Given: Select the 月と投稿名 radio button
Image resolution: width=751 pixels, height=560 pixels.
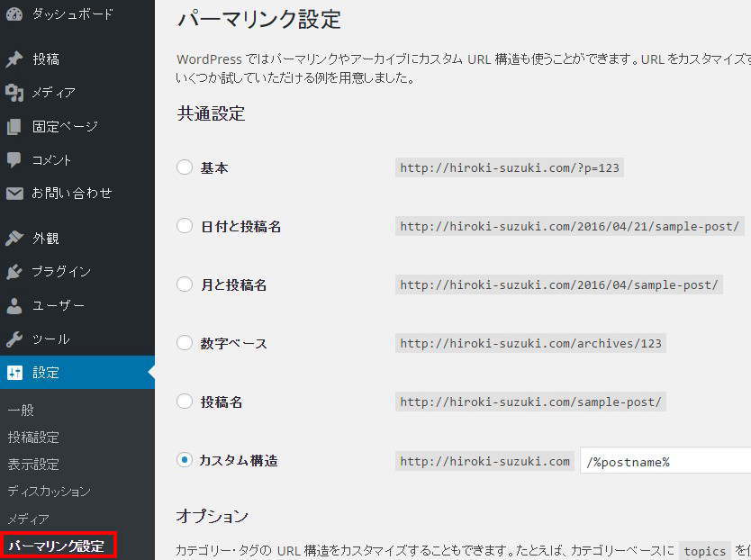Looking at the screenshot, I should tap(185, 285).
